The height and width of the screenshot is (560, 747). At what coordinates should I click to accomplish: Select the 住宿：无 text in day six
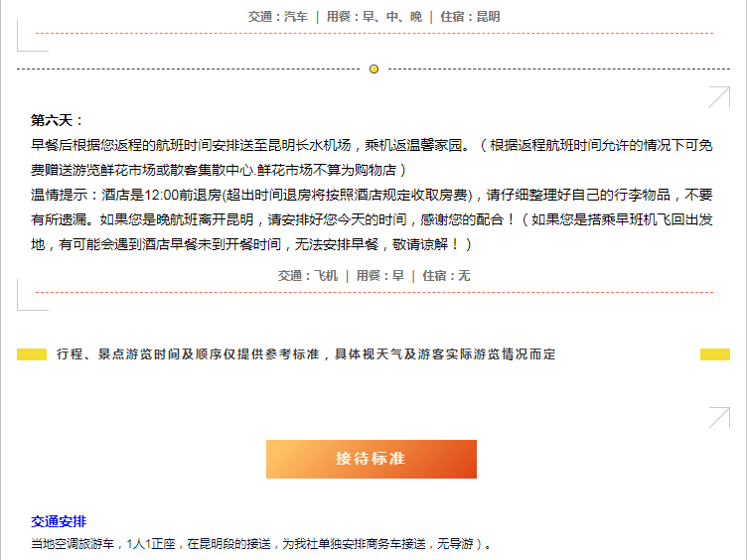point(446,276)
